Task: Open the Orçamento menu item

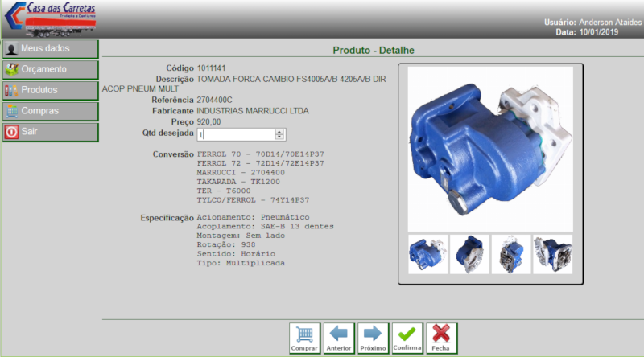Action: (x=51, y=69)
